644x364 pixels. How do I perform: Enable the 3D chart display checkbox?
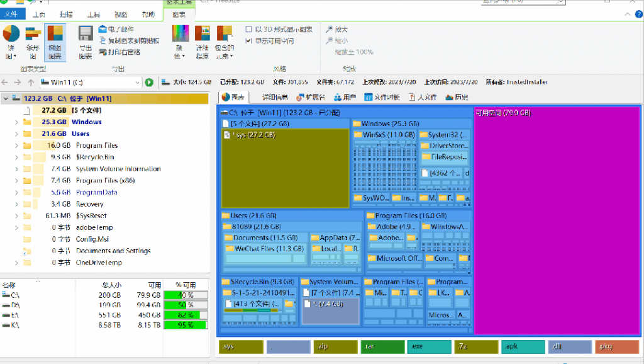click(248, 30)
